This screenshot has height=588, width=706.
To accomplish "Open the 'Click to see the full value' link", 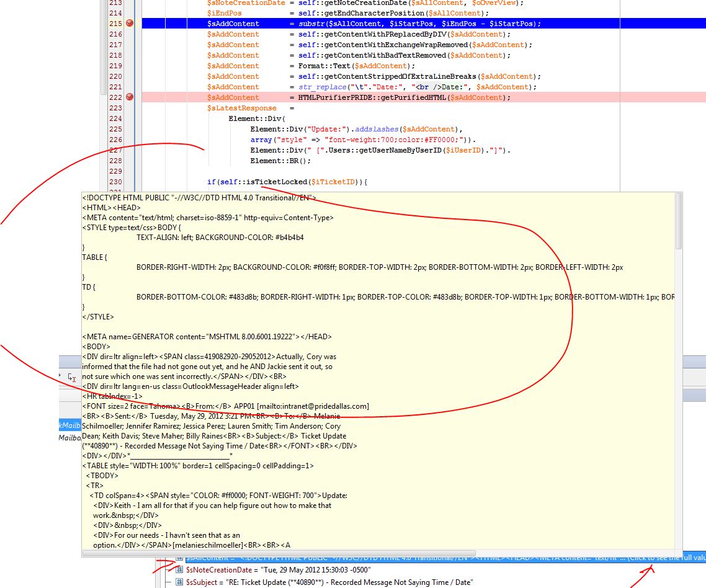I will 668,558.
